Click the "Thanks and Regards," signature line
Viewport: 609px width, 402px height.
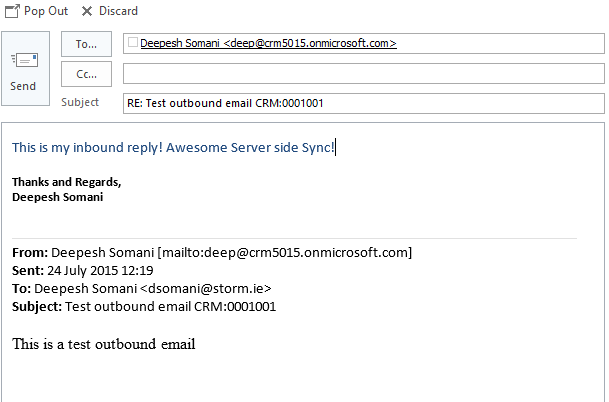tap(66, 182)
